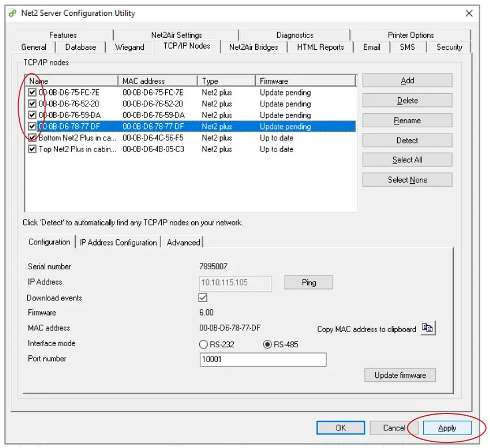Screen dimensions: 490x448
Task: Toggle the Bottom Net2 Plus node checkbox
Action: coord(32,137)
